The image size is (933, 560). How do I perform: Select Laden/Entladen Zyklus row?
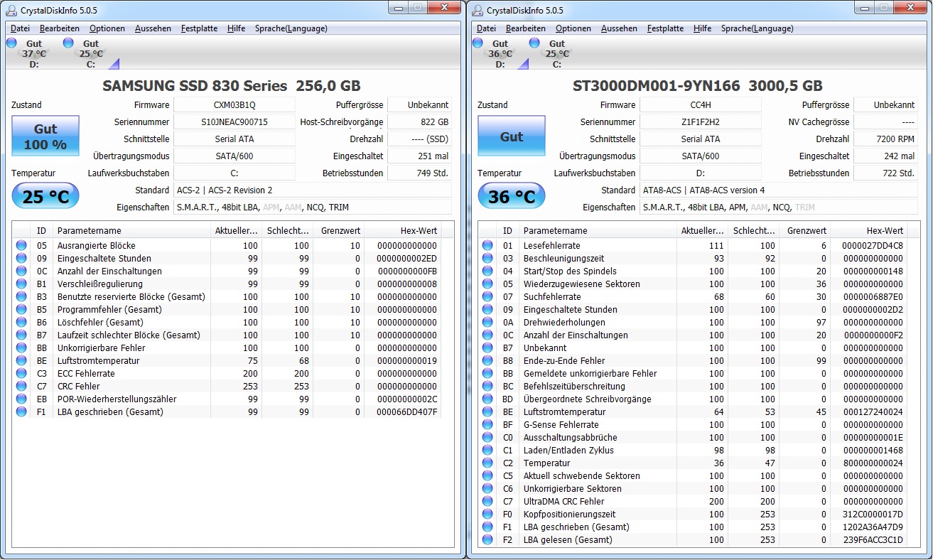pyautogui.click(x=694, y=450)
